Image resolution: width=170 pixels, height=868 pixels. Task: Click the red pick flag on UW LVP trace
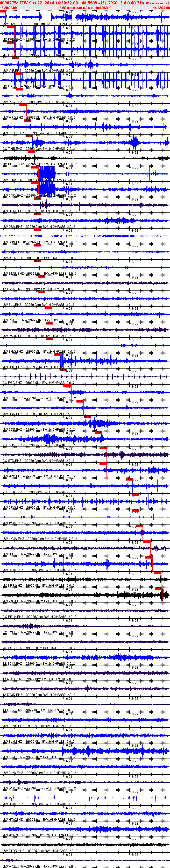tap(15, 58)
